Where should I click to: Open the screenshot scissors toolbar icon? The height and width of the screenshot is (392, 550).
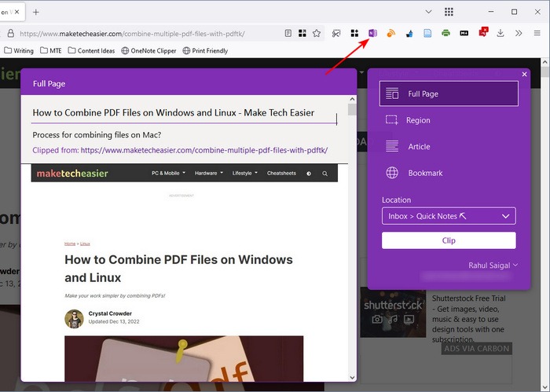point(336,33)
